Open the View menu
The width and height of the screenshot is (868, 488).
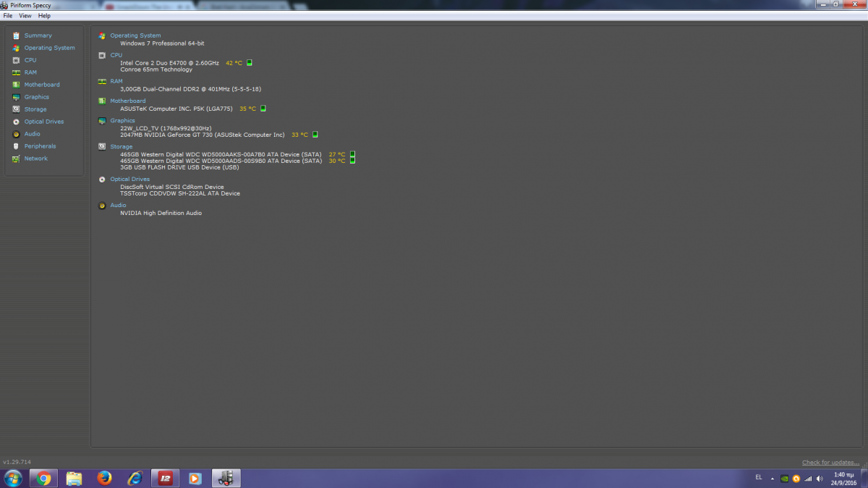click(x=25, y=15)
